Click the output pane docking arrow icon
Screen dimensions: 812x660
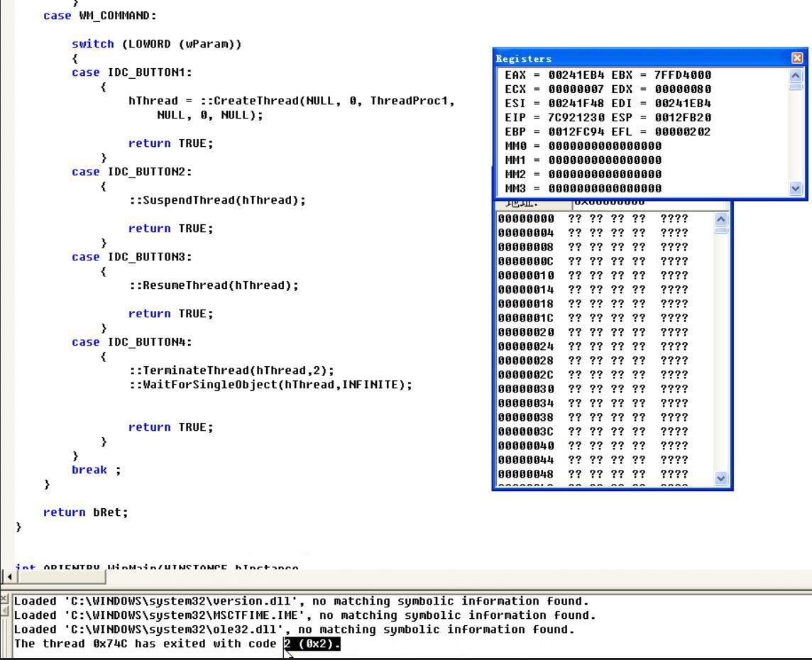coord(4,609)
